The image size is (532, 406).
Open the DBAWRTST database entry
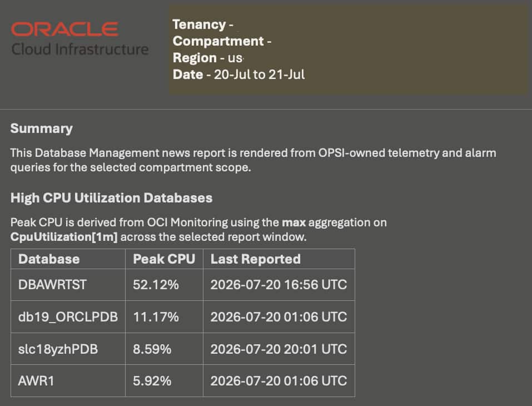click(53, 284)
